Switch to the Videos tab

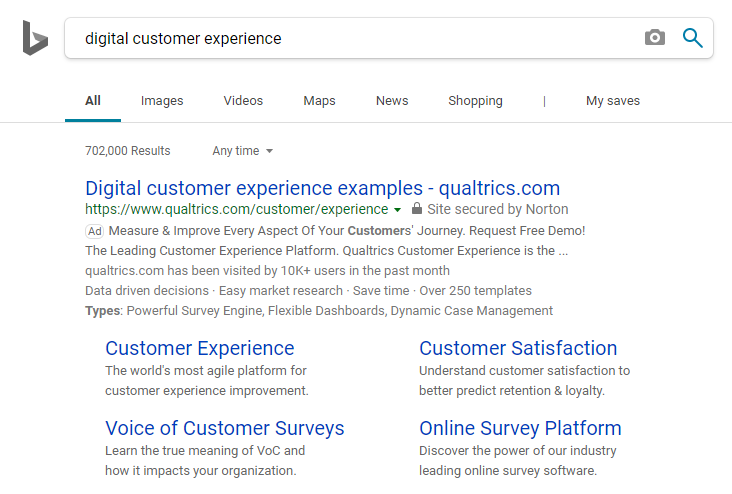(x=243, y=101)
